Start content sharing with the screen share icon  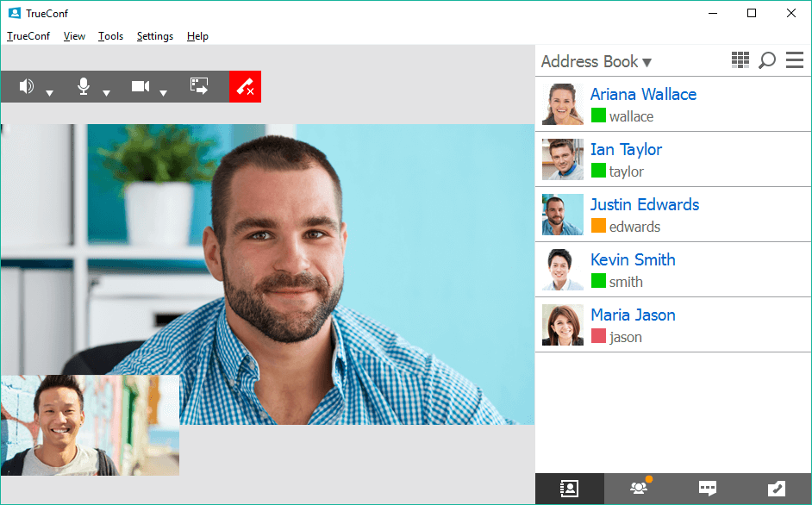(199, 86)
